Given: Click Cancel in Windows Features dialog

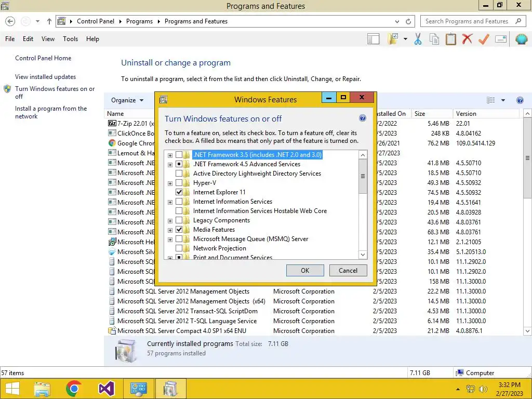Looking at the screenshot, I should (x=348, y=270).
